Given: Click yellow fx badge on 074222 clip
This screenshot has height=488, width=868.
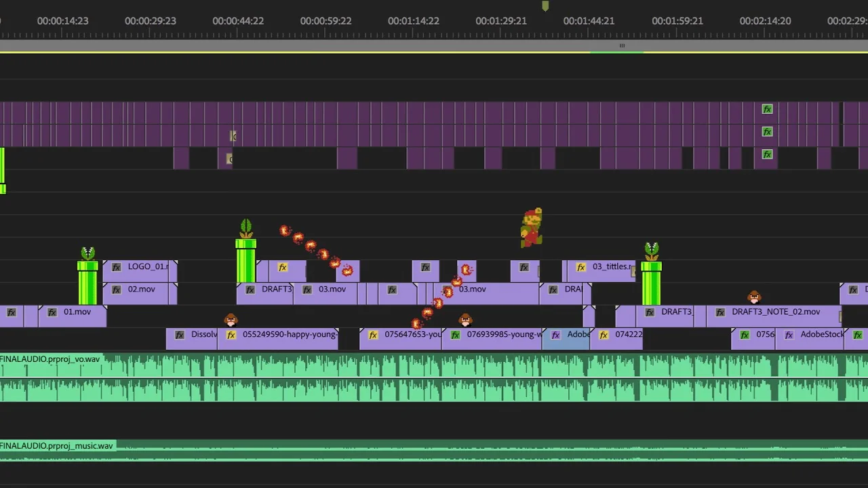Looking at the screenshot, I should pos(604,335).
